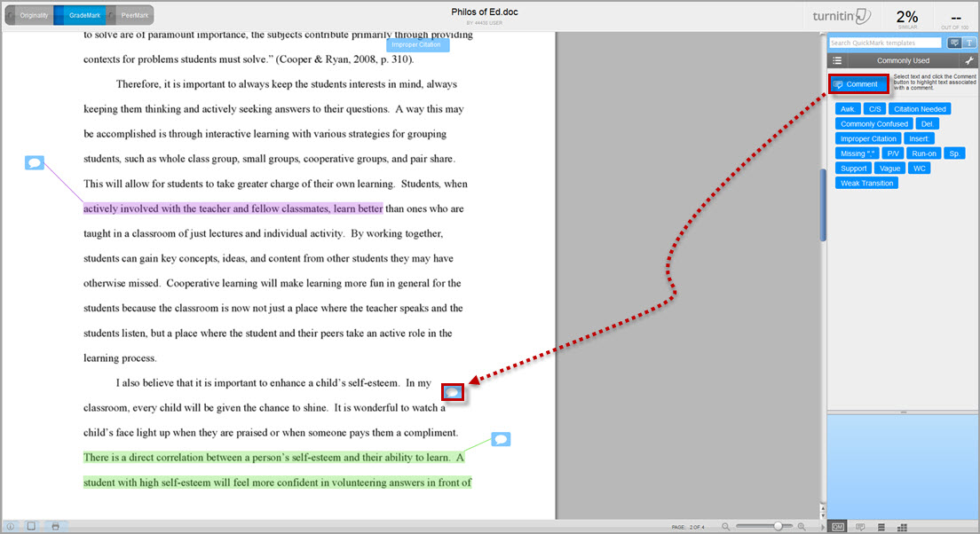Open the QuickMark manager wrench icon
This screenshot has width=980, height=534.
click(x=968, y=60)
